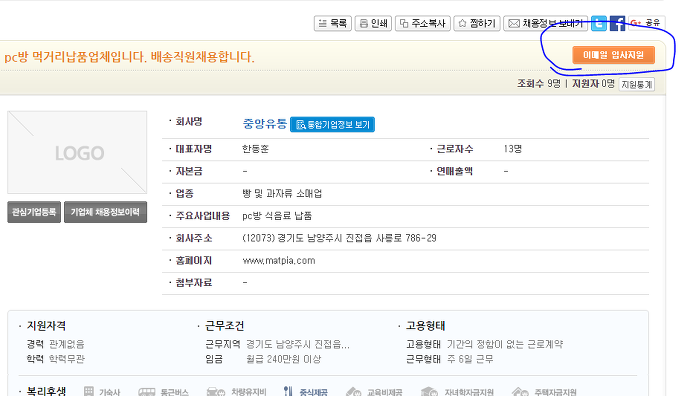The height and width of the screenshot is (396, 693).
Task: Open the 중앙유통 company name link
Action: pyautogui.click(x=265, y=124)
